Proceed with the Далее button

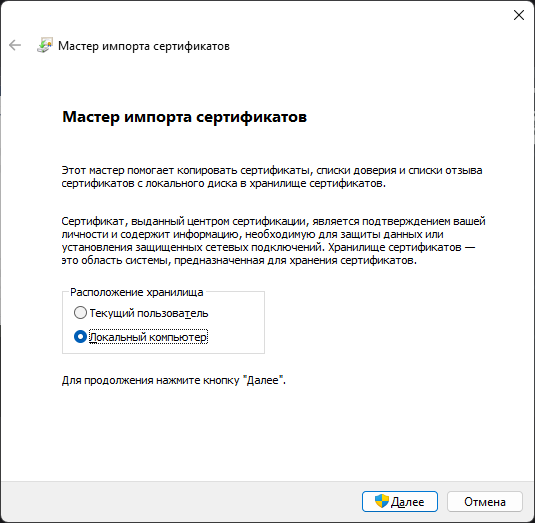click(400, 502)
